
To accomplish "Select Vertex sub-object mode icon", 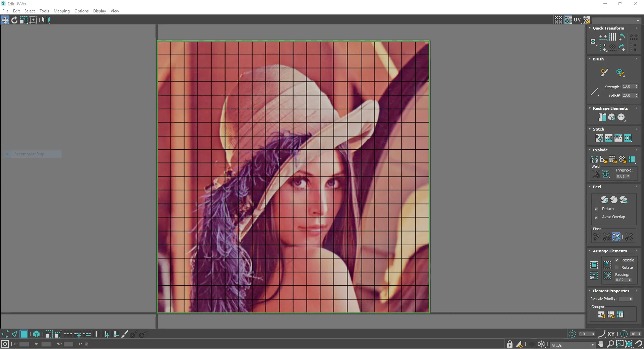I will [x=5, y=334].
